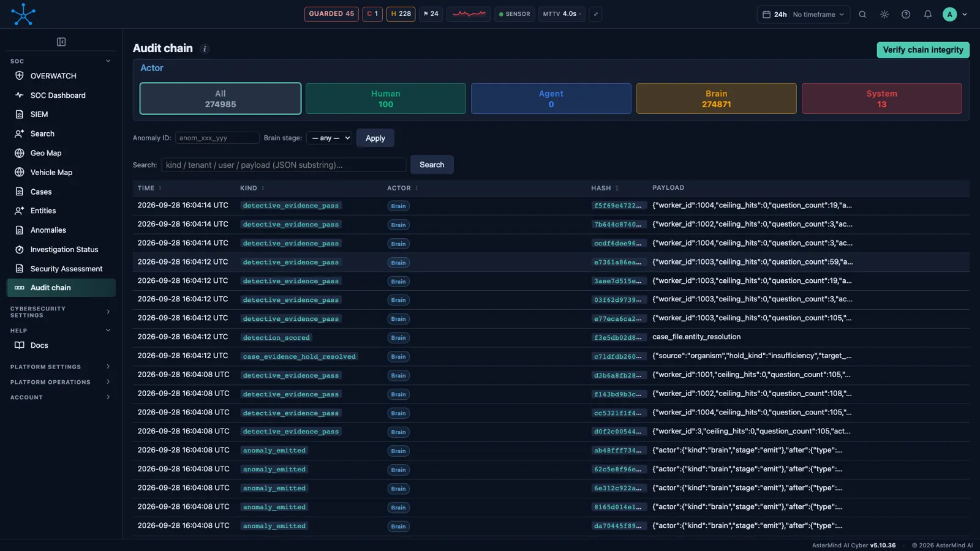Image resolution: width=980 pixels, height=551 pixels.
Task: Sort table by HASH column
Action: click(x=605, y=188)
